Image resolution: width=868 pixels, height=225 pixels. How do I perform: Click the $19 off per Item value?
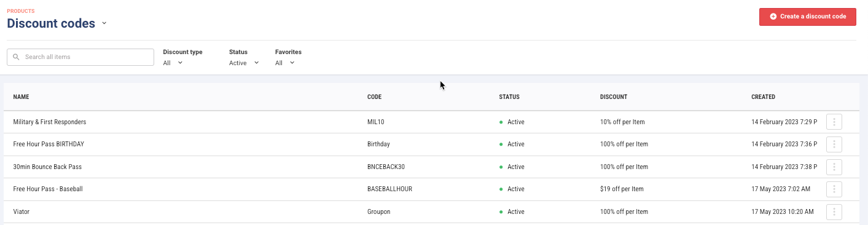pos(622,189)
